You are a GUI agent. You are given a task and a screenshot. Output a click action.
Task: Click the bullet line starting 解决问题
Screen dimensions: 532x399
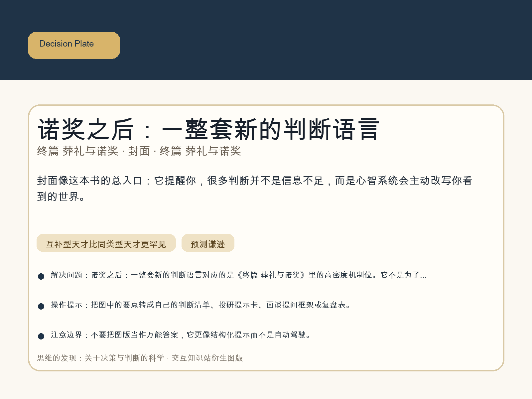click(x=239, y=275)
